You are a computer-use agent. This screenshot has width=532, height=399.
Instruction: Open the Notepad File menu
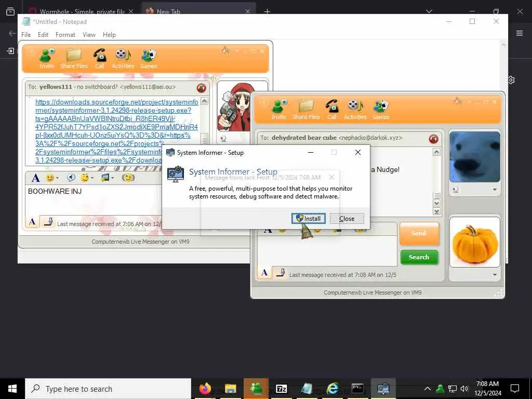point(26,35)
